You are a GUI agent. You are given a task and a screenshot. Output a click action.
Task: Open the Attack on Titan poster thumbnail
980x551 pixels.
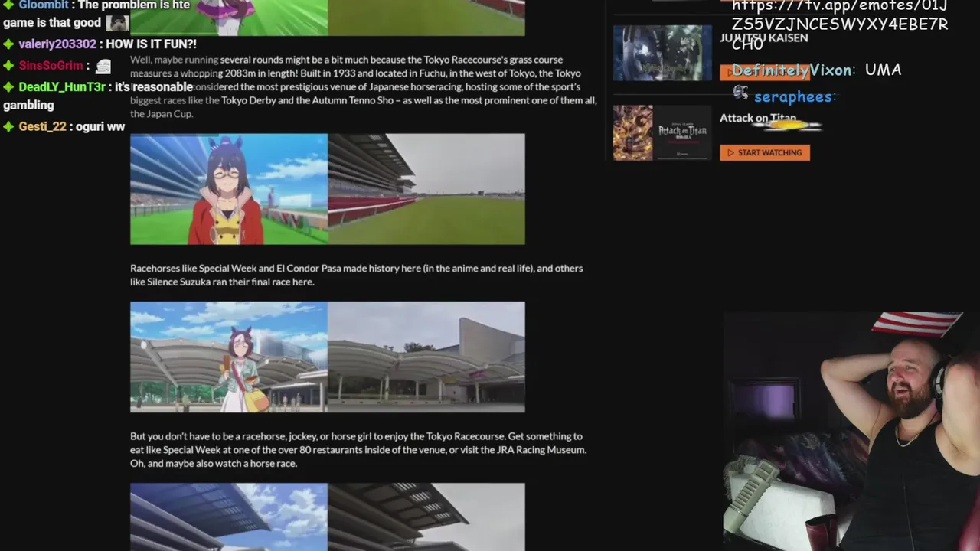[x=661, y=132]
